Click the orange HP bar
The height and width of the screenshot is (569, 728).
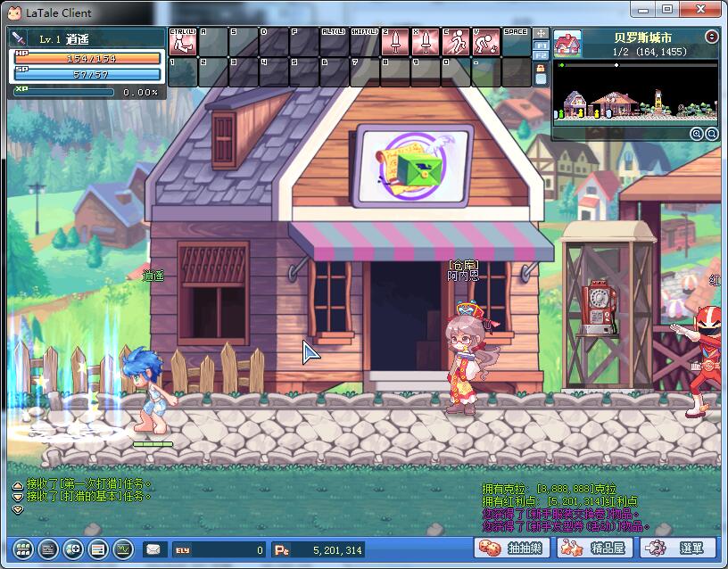[87, 59]
